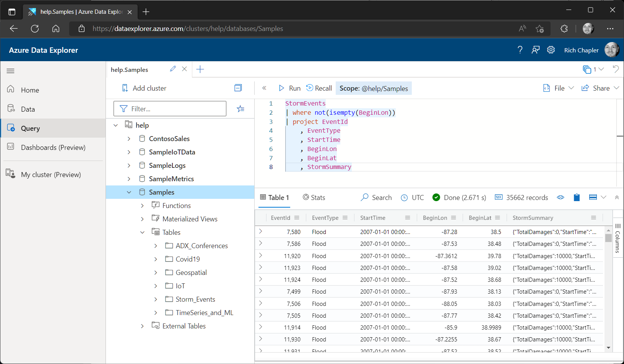
Task: Open the multi-select filter icon beside the filter box
Action: coord(240,109)
